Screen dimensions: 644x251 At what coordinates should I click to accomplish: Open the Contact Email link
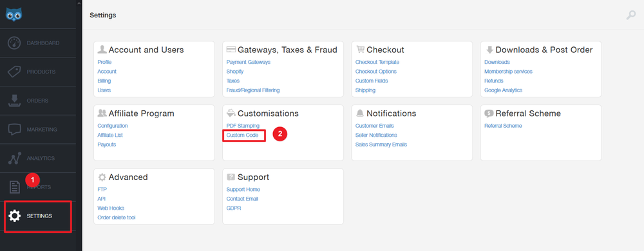[242, 199]
